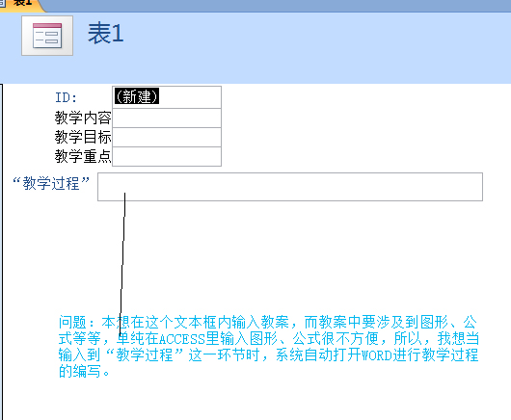Focus the 教学内容 input field

coord(167,118)
